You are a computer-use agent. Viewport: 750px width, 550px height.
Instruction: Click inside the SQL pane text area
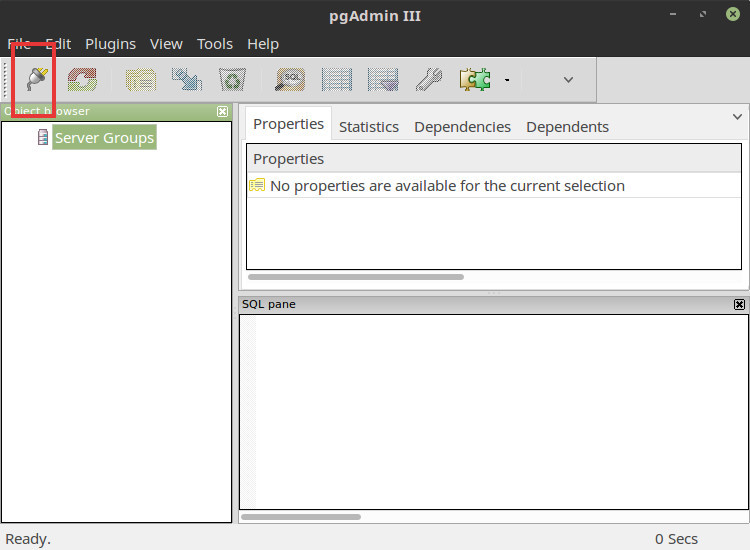tap(494, 412)
